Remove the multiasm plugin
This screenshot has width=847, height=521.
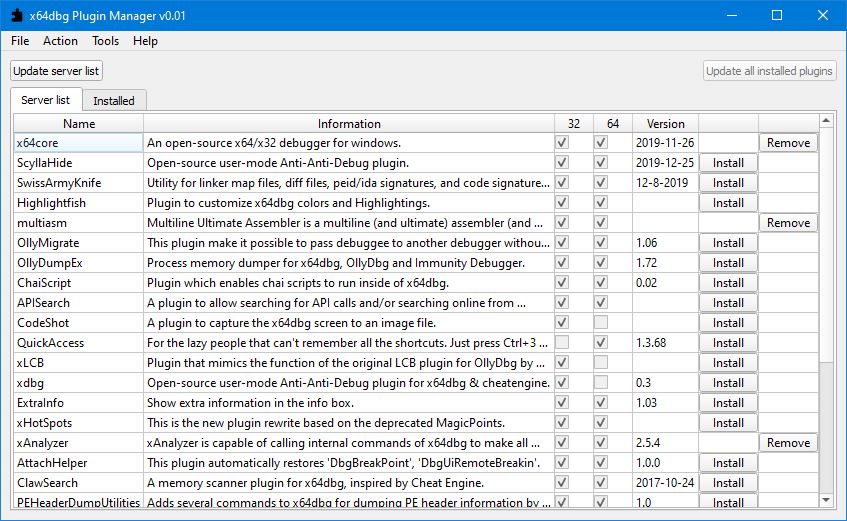coord(788,223)
